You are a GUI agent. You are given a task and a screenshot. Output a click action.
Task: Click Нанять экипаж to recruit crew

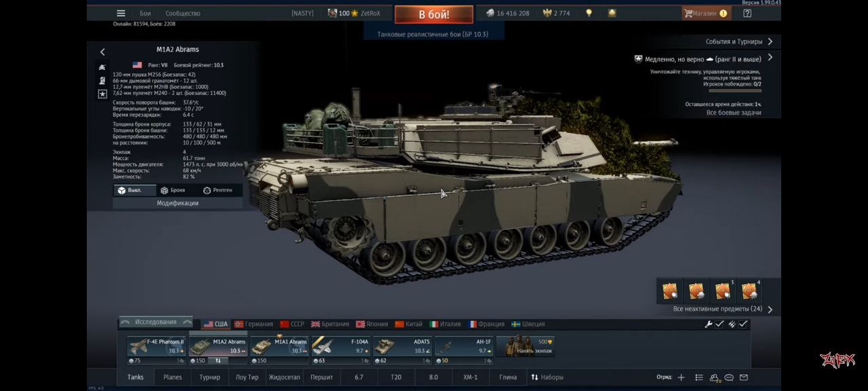pyautogui.click(x=526, y=347)
